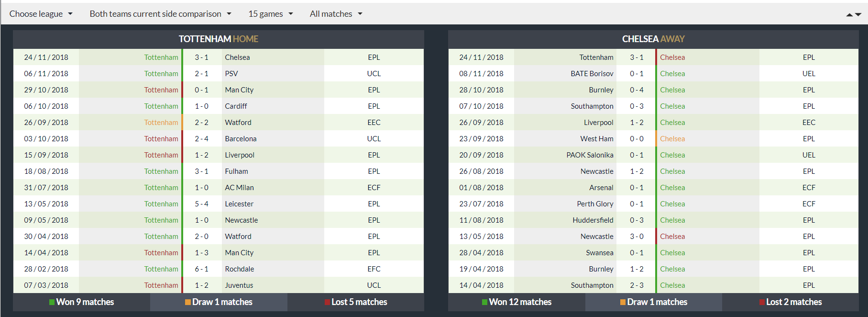
Task: Select Chelsea Lost 2 matches filter
Action: 791,302
